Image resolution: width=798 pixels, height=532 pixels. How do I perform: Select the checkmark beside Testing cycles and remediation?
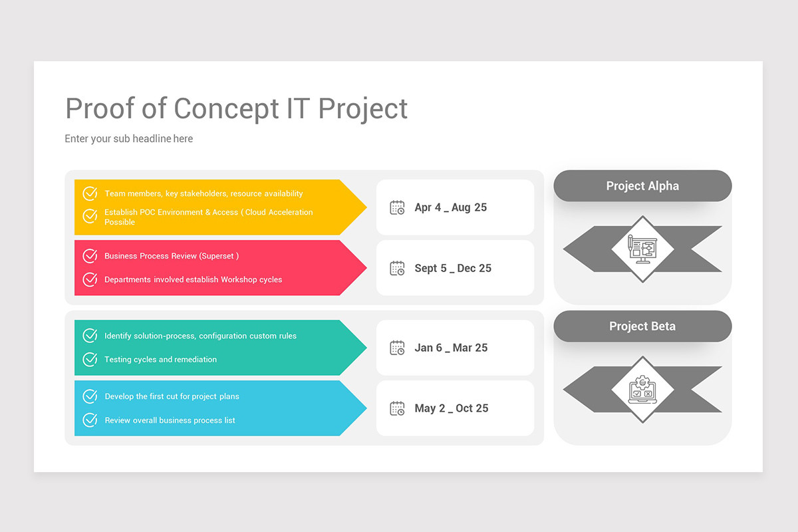coord(90,360)
